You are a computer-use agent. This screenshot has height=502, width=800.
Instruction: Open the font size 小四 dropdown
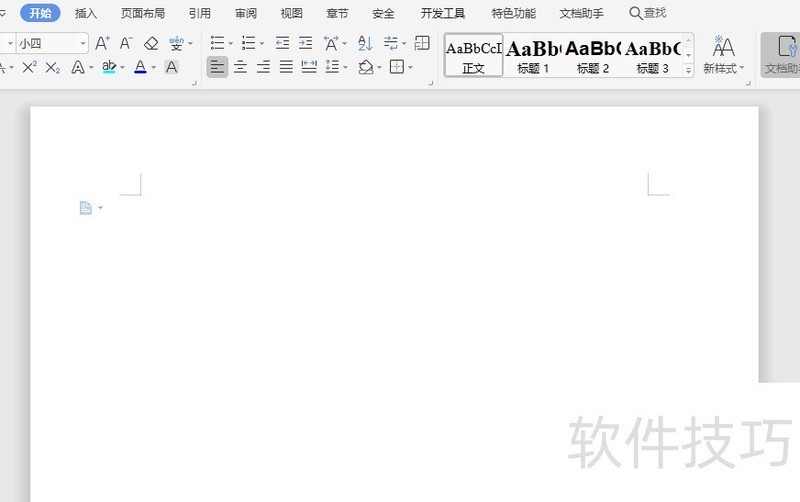click(x=83, y=43)
